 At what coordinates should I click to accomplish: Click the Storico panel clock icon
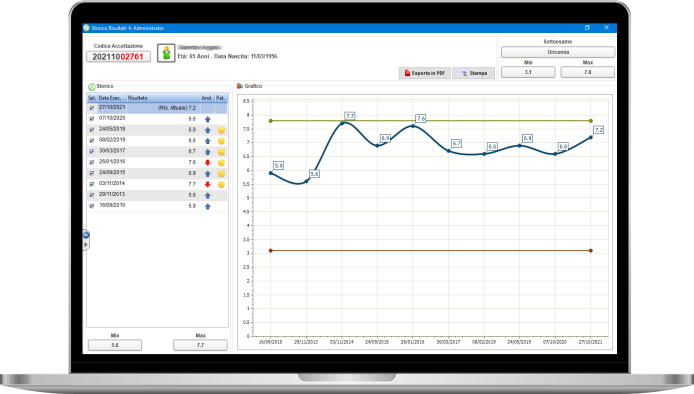92,87
